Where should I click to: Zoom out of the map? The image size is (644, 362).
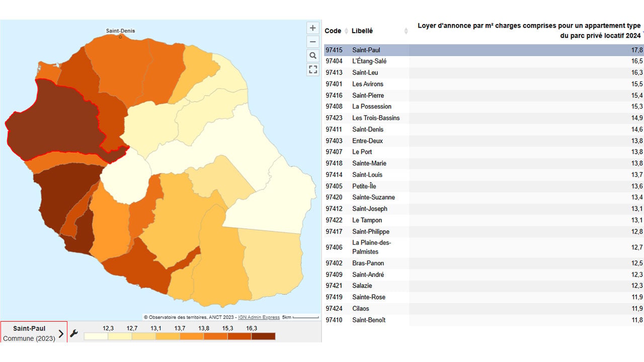click(x=313, y=42)
